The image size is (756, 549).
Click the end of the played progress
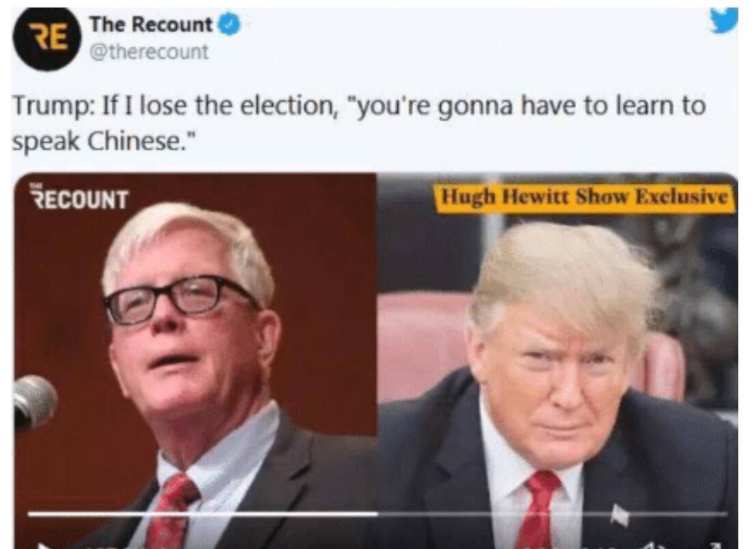(x=376, y=513)
